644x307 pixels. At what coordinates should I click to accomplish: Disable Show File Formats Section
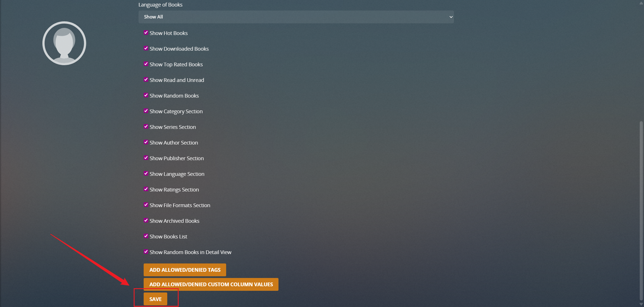pyautogui.click(x=146, y=205)
